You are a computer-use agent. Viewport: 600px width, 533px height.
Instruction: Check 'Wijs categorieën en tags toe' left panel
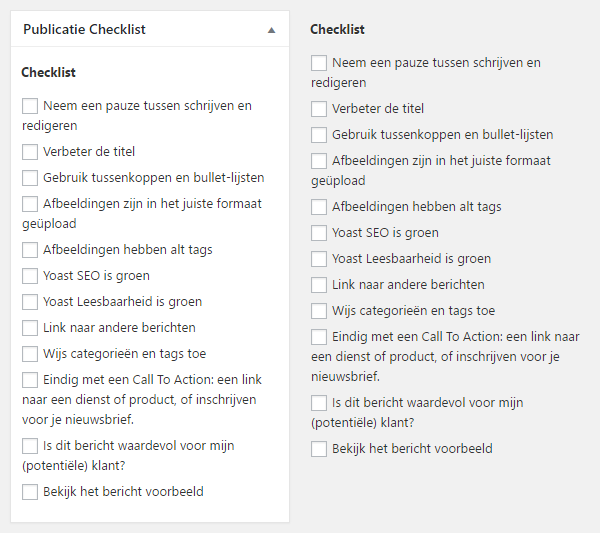pyautogui.click(x=30, y=354)
